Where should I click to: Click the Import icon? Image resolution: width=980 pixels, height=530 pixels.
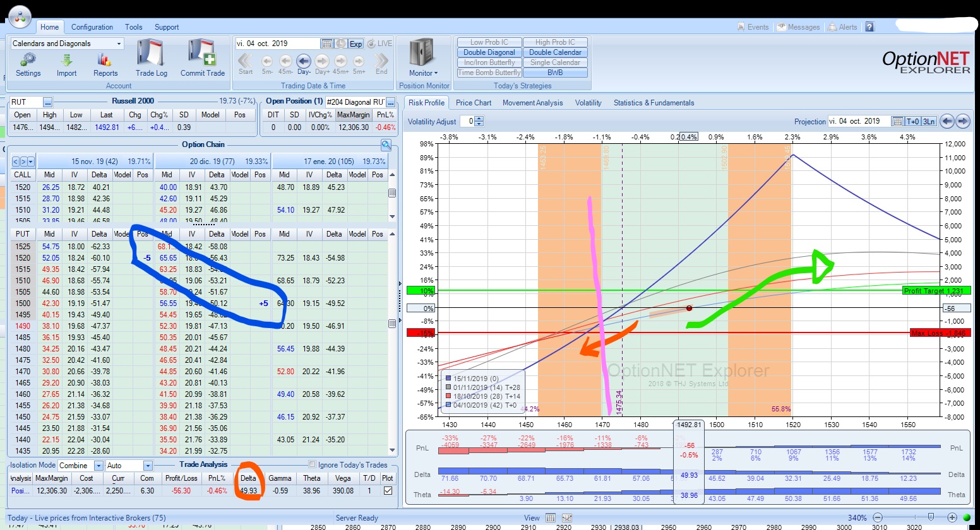point(66,61)
